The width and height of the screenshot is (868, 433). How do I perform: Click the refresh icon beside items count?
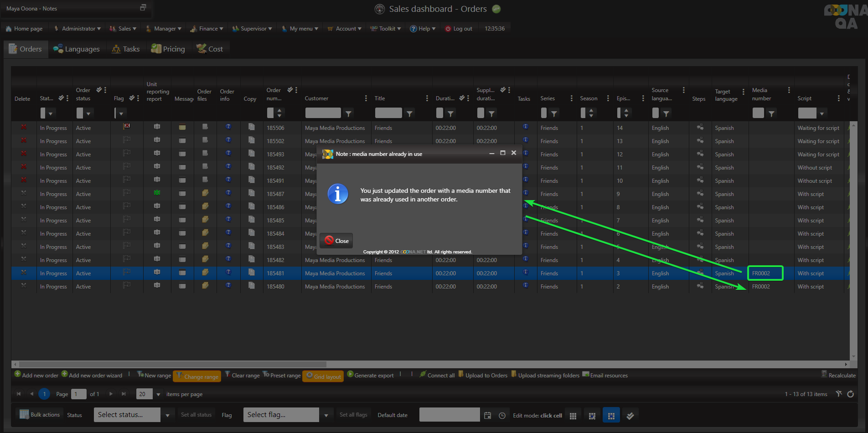(850, 394)
